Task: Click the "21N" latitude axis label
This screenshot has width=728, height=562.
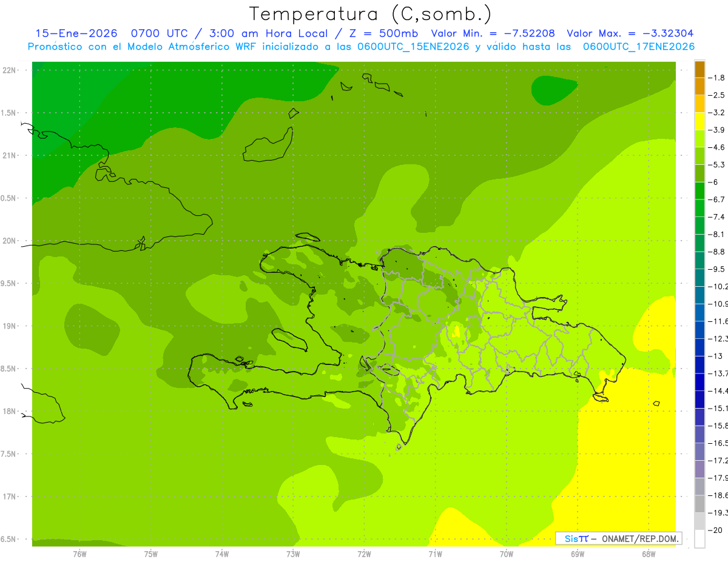Action: [x=10, y=156]
